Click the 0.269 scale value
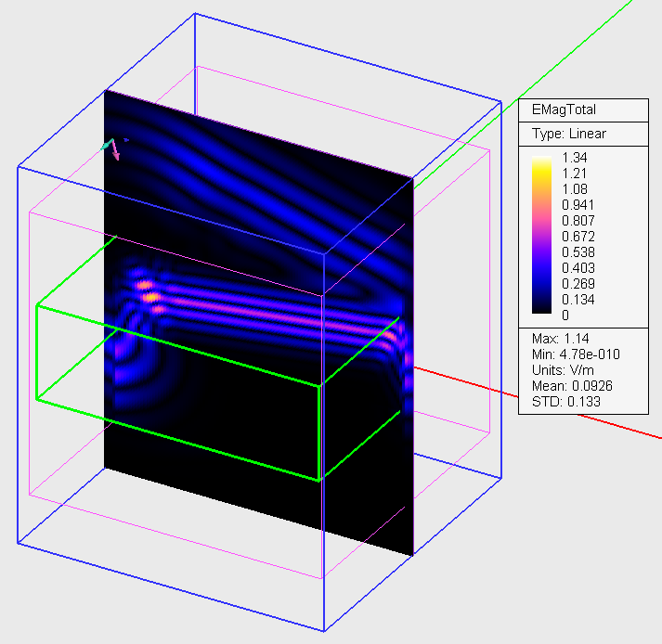The image size is (662, 644). pos(578,284)
